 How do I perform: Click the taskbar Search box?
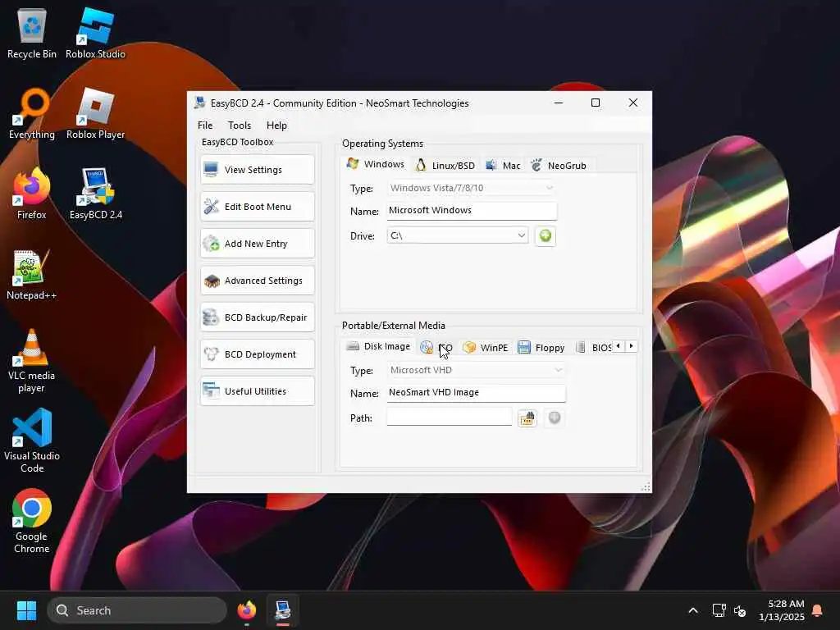click(137, 610)
